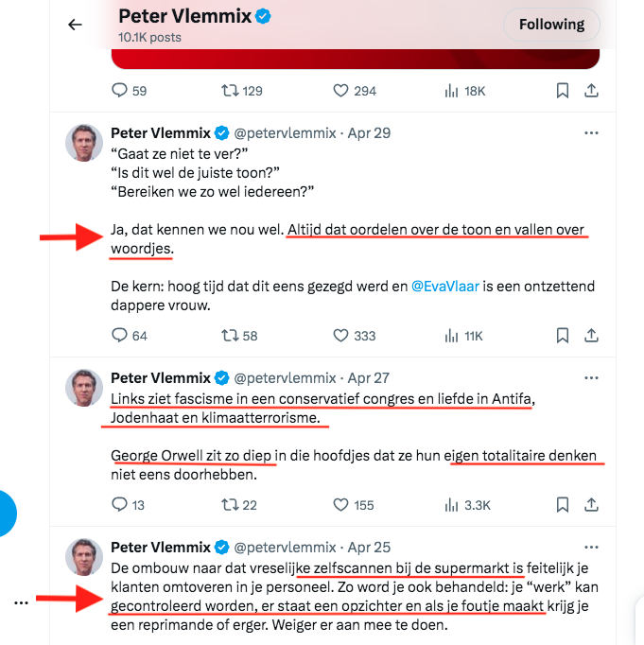
Task: Repost the Apr 29 post with 58 reposts
Action: pyautogui.click(x=239, y=336)
